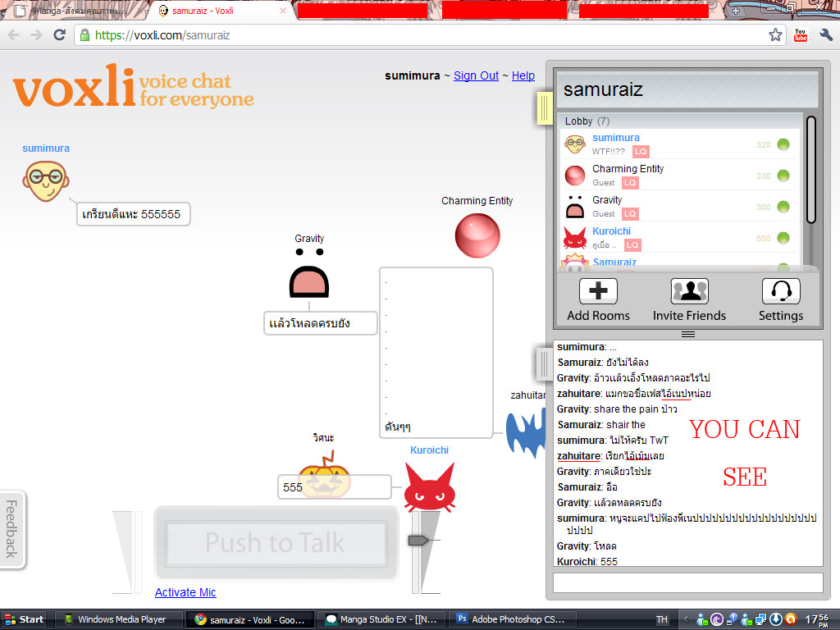Open new tab button
840x630 pixels.
(736, 10)
